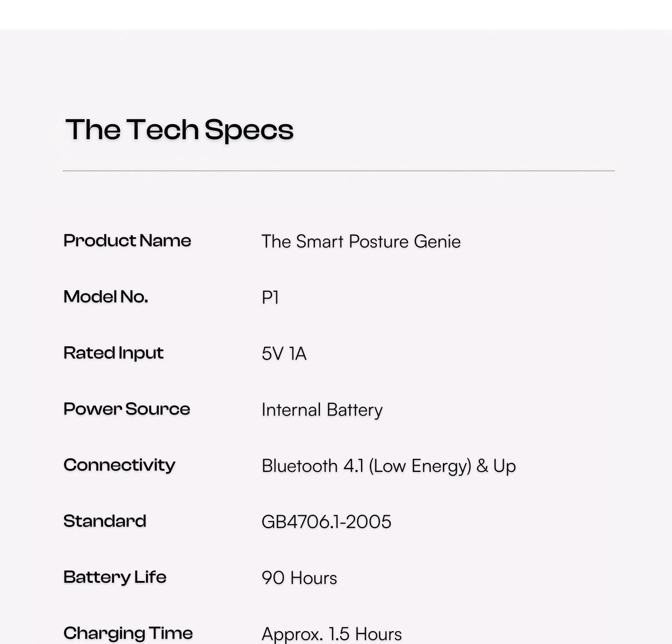The height and width of the screenshot is (644, 672).
Task: Click the word 'Specs' in heading
Action: pyautogui.click(x=249, y=131)
